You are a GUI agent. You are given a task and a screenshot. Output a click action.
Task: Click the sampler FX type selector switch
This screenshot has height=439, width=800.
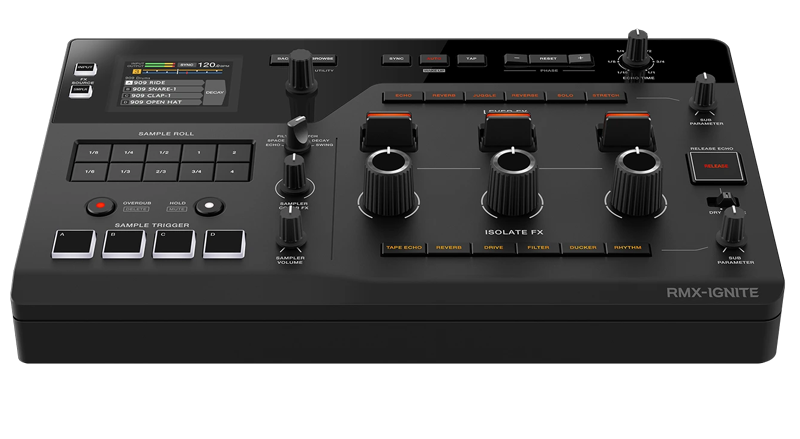[297, 134]
